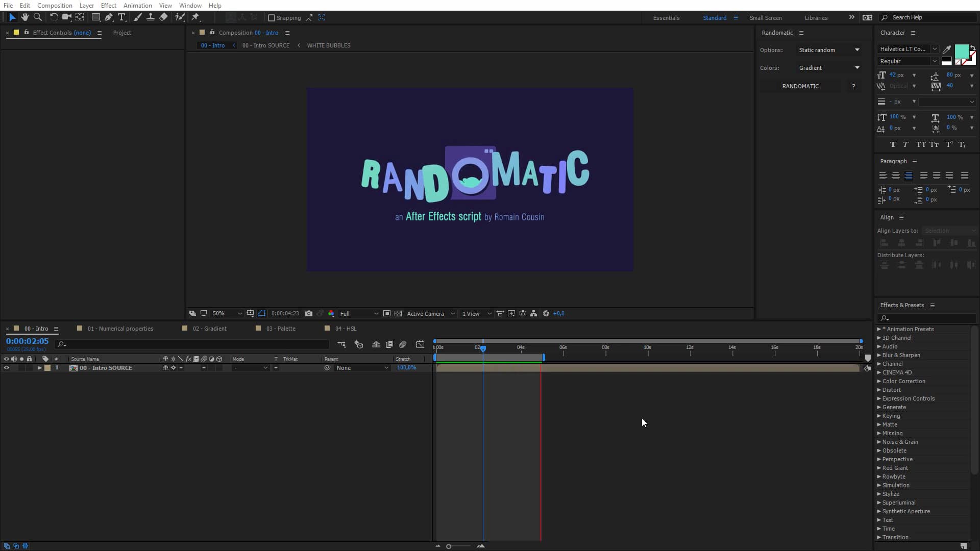Click the RANDOMATIC button
This screenshot has width=980, height=551.
pos(801,86)
